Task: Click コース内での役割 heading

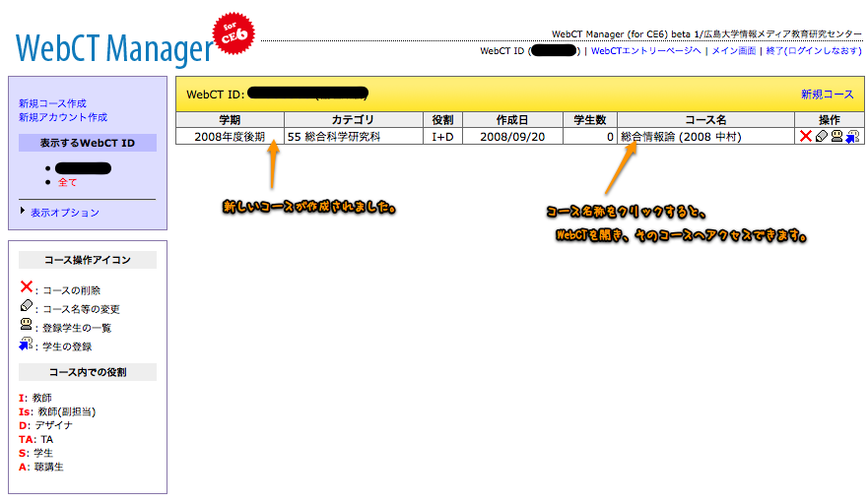Action: [88, 372]
